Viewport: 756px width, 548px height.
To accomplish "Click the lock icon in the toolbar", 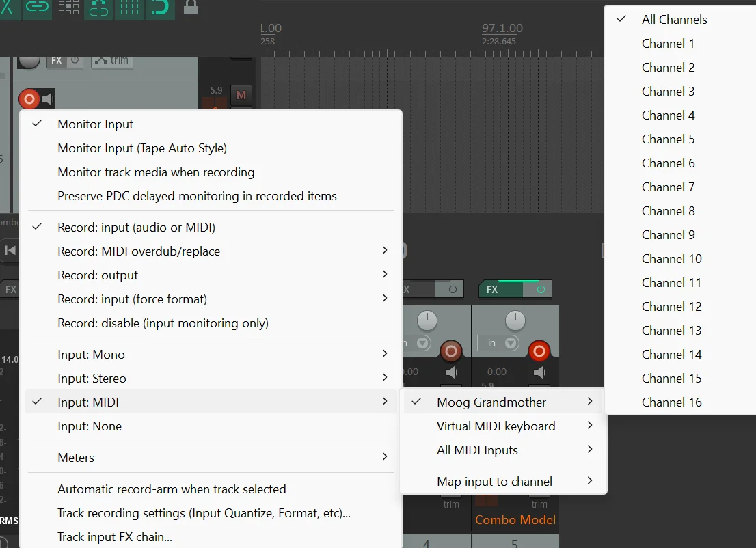I will (x=191, y=8).
